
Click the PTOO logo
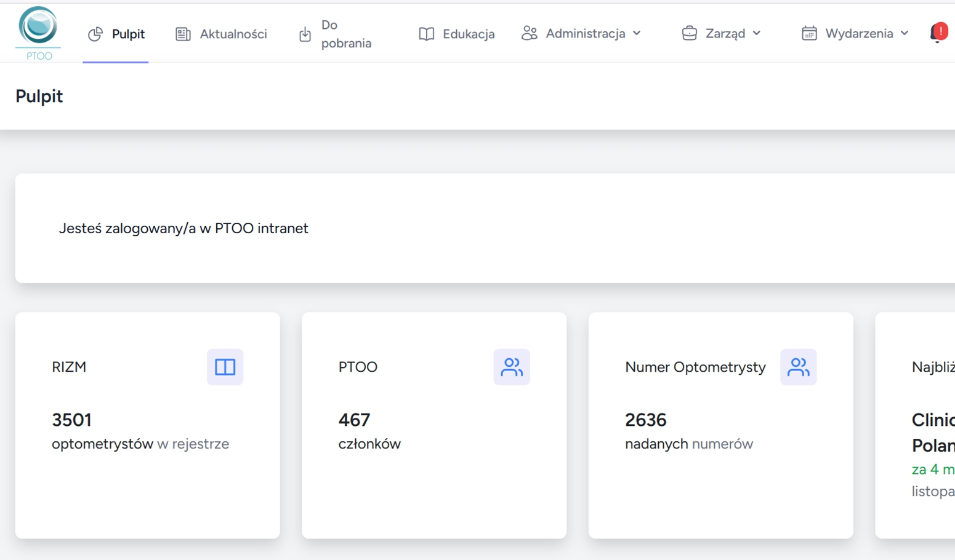point(38,31)
